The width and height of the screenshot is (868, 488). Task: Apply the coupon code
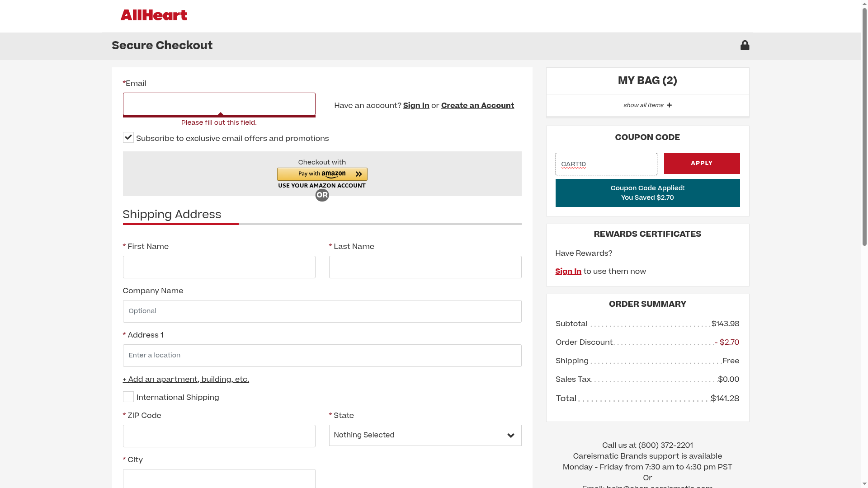point(702,163)
